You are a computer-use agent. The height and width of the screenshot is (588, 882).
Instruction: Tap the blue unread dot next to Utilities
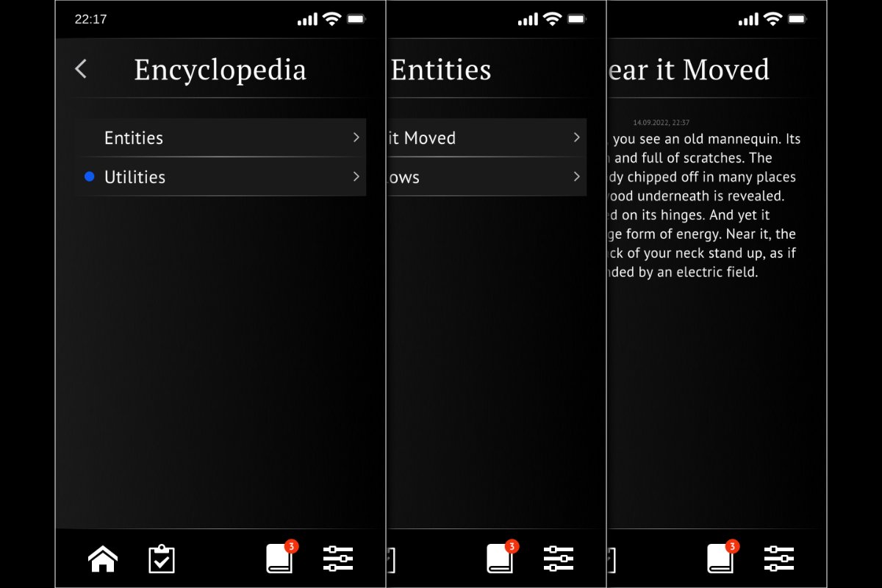(90, 176)
